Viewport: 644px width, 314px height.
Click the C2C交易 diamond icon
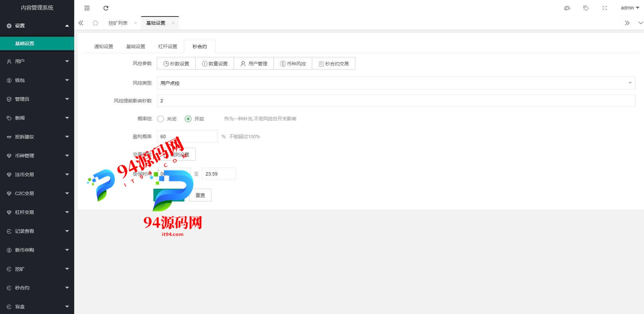tap(9, 193)
